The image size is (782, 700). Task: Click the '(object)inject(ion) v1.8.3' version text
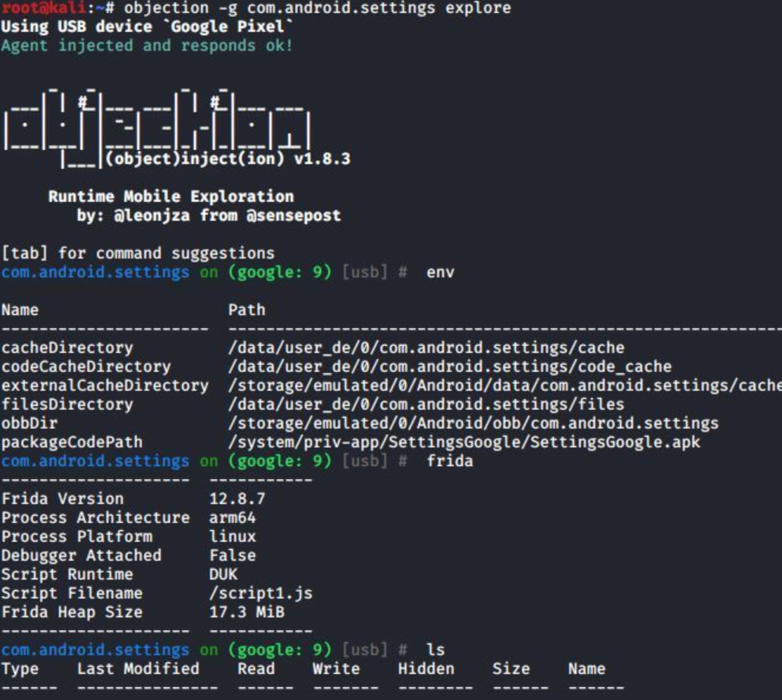point(228,159)
